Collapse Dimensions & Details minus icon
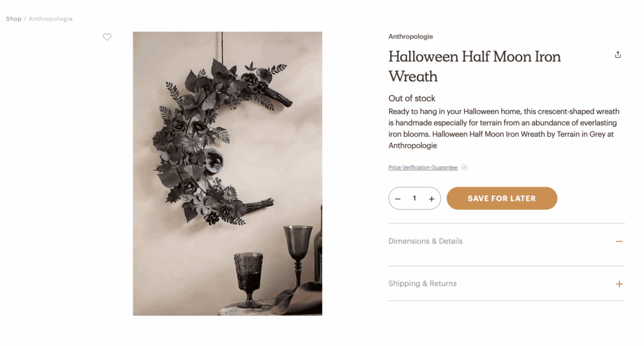This screenshot has width=644, height=346. click(619, 241)
